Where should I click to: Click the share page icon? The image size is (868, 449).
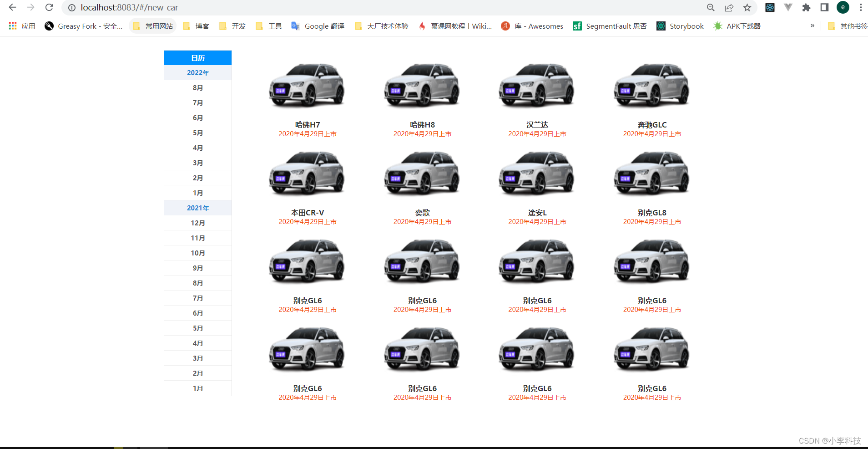729,7
